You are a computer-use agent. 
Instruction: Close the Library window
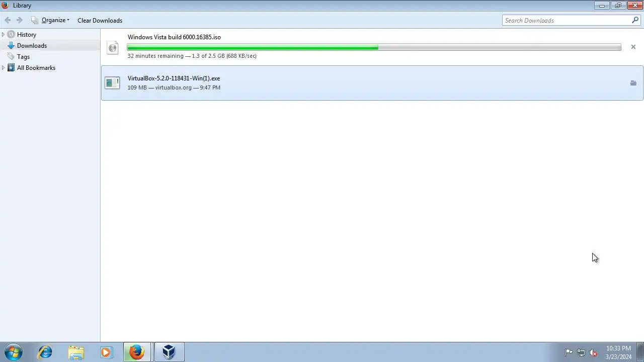[635, 5]
